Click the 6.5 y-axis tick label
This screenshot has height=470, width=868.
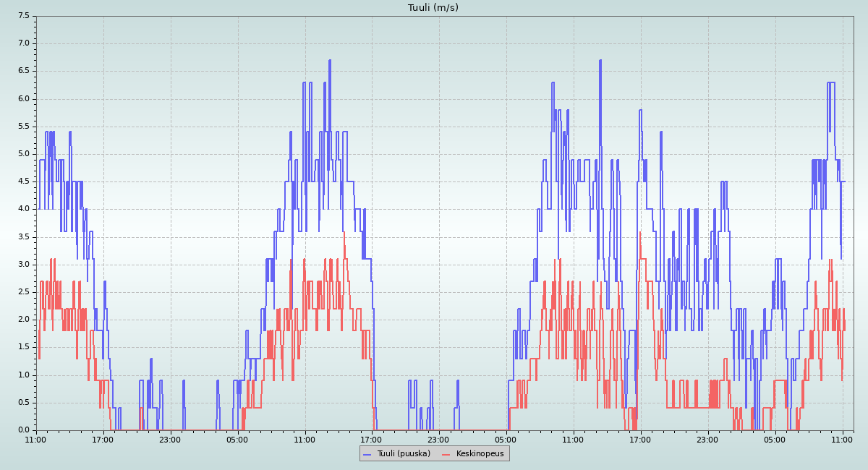coord(23,71)
